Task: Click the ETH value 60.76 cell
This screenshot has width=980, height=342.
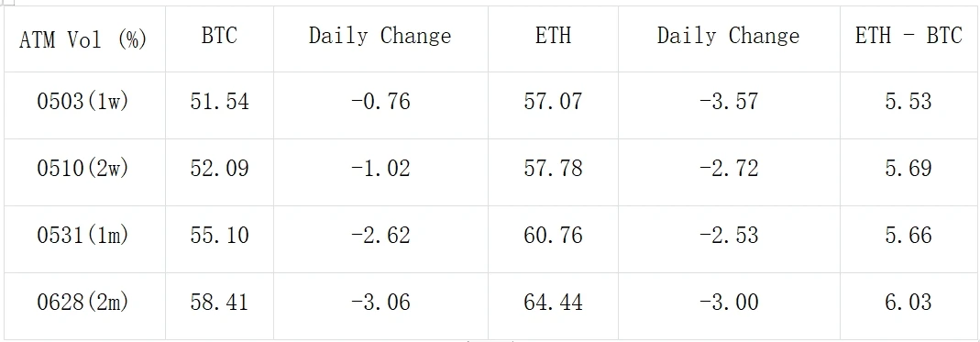Action: [553, 238]
